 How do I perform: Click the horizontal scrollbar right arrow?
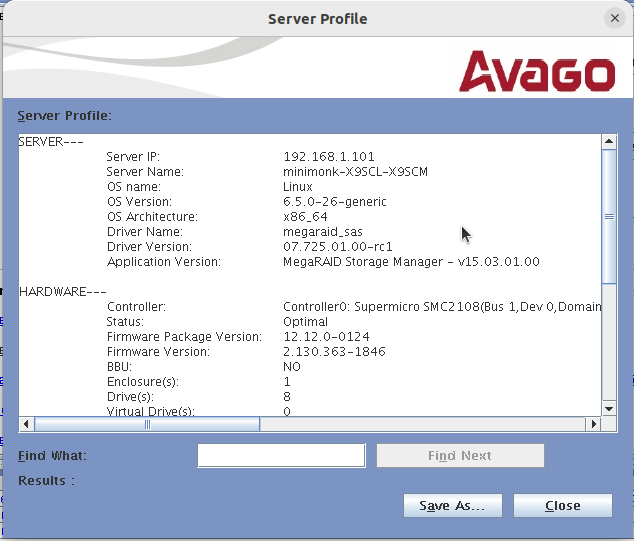[x=594, y=424]
